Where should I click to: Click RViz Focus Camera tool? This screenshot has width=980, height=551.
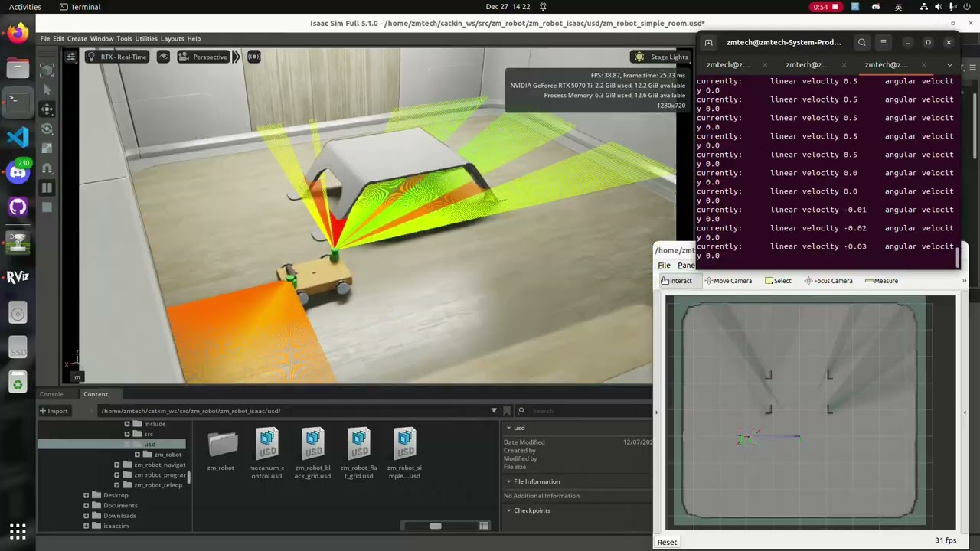[828, 281]
